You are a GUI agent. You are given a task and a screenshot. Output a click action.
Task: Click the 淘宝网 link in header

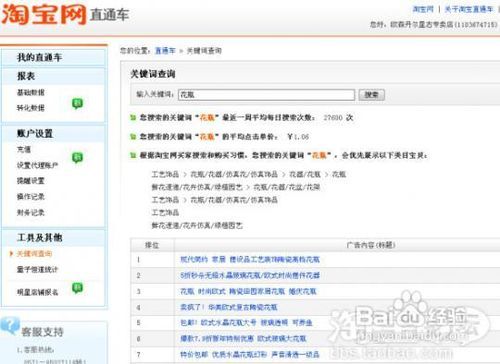[x=423, y=9]
